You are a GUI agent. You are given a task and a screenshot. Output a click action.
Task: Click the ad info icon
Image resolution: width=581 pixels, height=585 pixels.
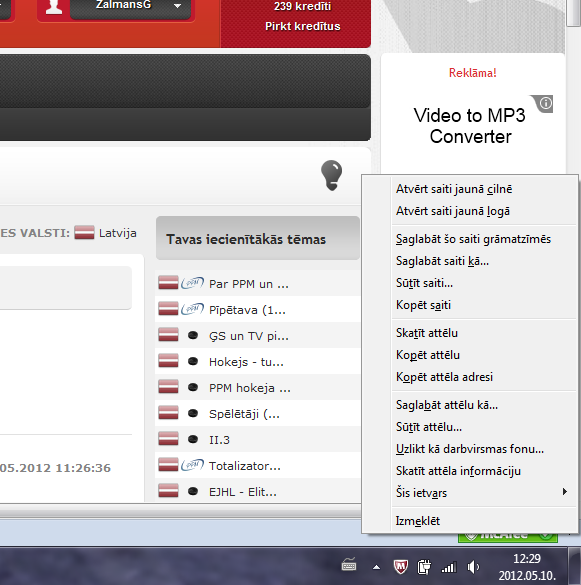pos(546,103)
